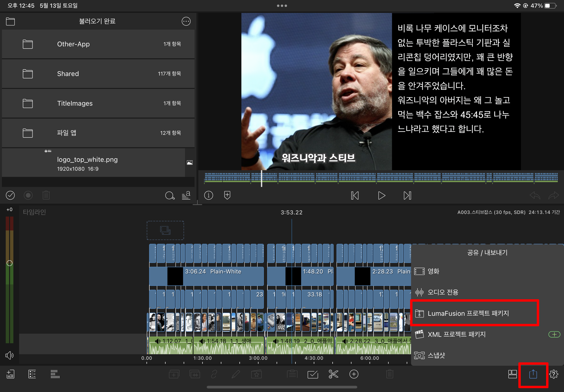The height and width of the screenshot is (392, 564).
Task: Open the library source folder menu
Action: tap(10, 21)
